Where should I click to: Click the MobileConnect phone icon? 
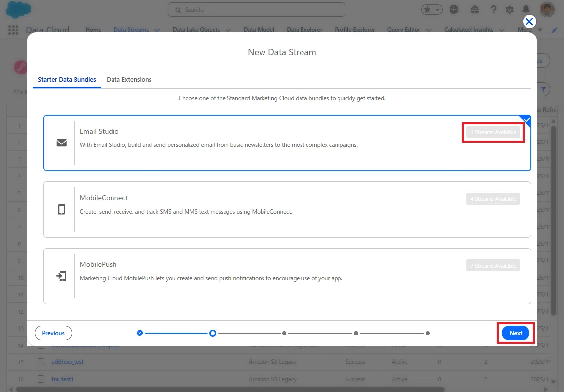click(x=62, y=210)
